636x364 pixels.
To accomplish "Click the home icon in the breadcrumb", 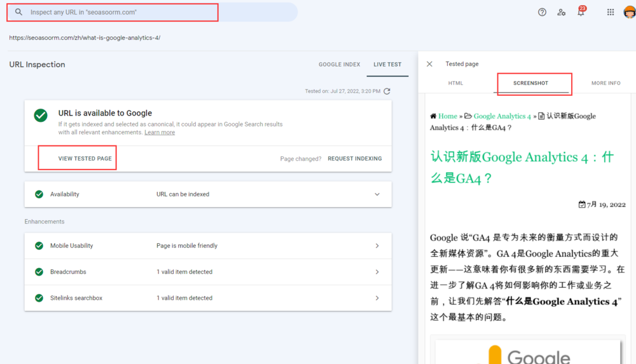I will coord(433,116).
